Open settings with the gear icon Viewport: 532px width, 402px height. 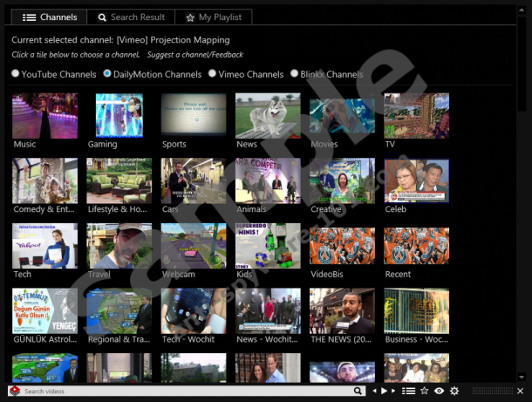[x=454, y=392]
